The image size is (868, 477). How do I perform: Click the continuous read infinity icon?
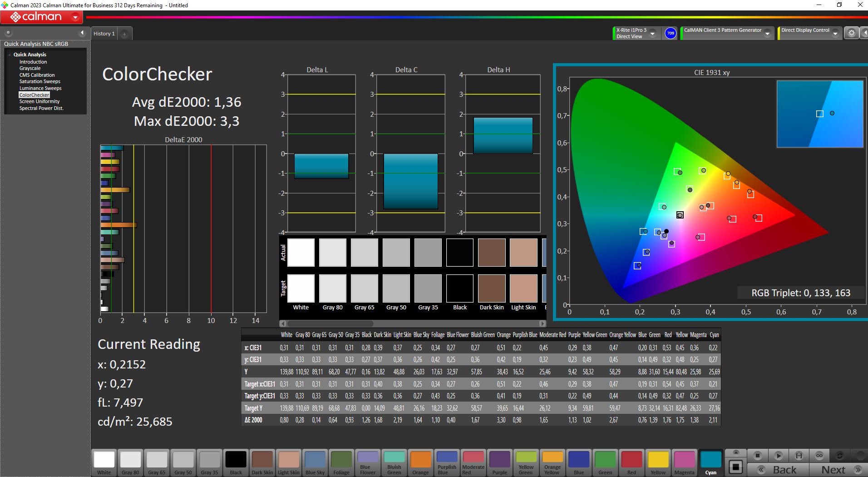click(x=819, y=456)
